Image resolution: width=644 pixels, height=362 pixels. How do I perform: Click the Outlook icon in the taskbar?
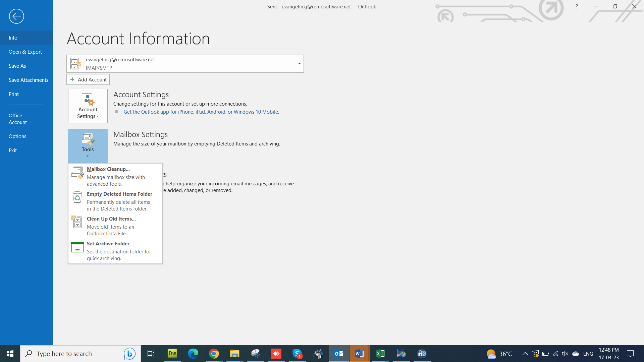click(338, 353)
